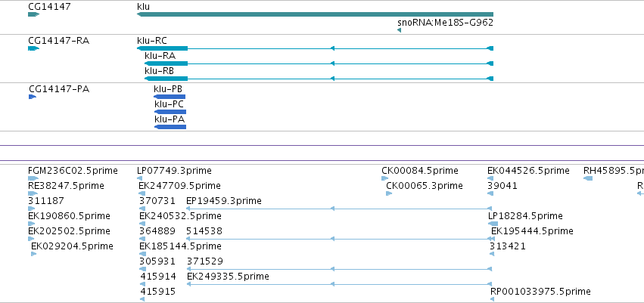Screen dimensions: 644x303
Task: Select the 371529 spliced EST line
Action: 339,270
